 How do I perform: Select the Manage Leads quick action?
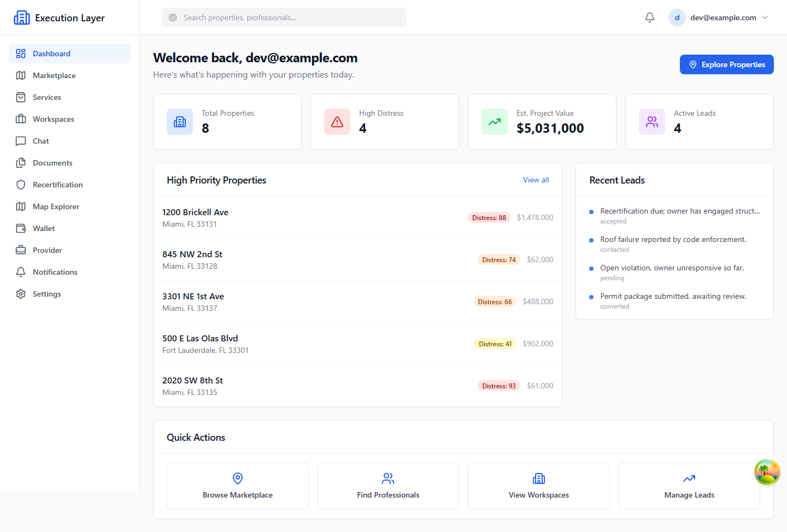tap(689, 486)
